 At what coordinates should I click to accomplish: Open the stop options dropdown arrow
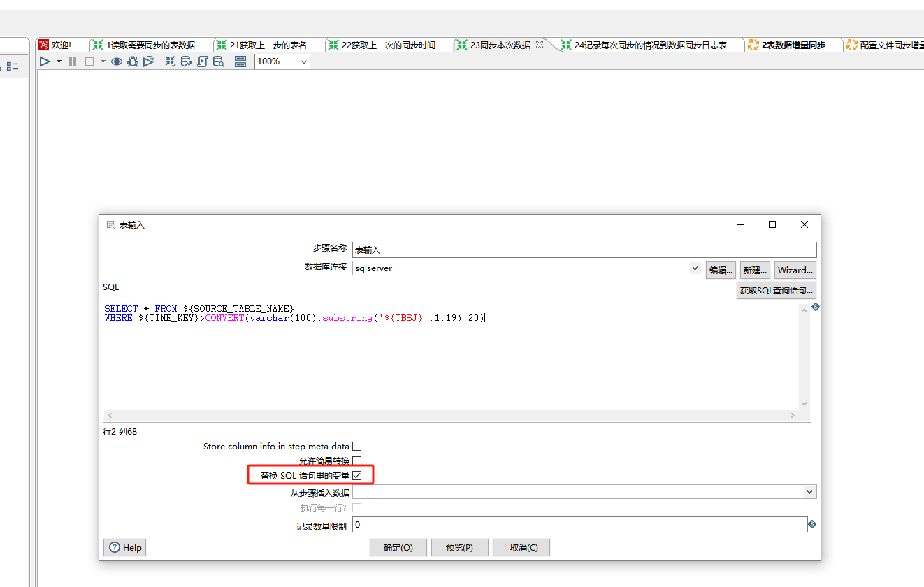coord(103,61)
